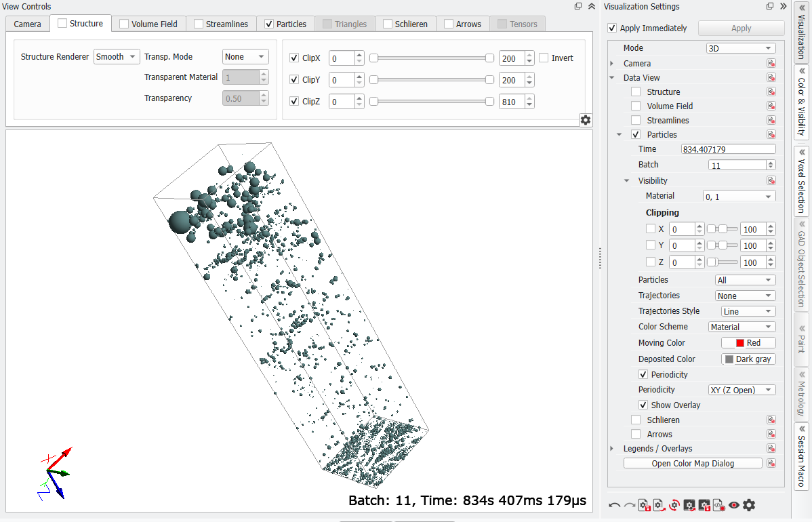The height and width of the screenshot is (522, 812).
Task: Click the Apply button
Action: coord(741,28)
